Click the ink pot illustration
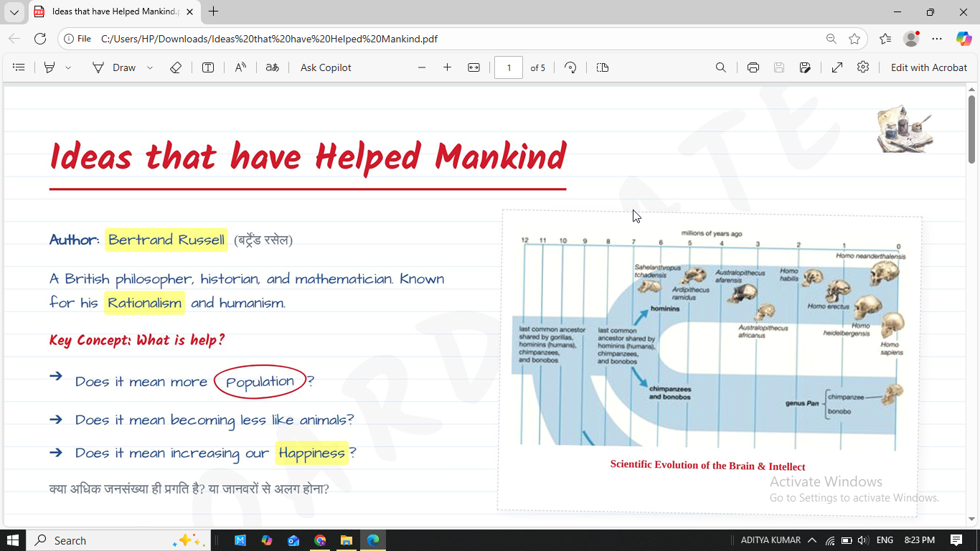The height and width of the screenshot is (551, 980). point(904,128)
